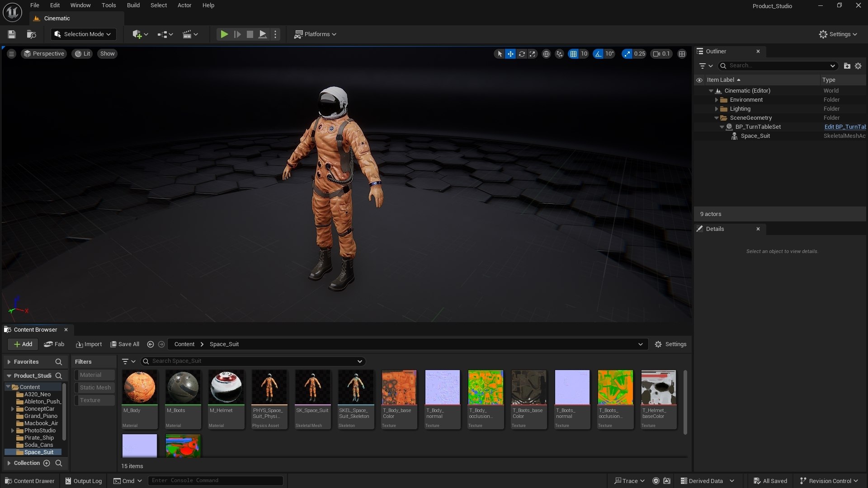Screen dimensions: 868x488
Task: Click the Browse content icon next to Save
Action: (31, 34)
